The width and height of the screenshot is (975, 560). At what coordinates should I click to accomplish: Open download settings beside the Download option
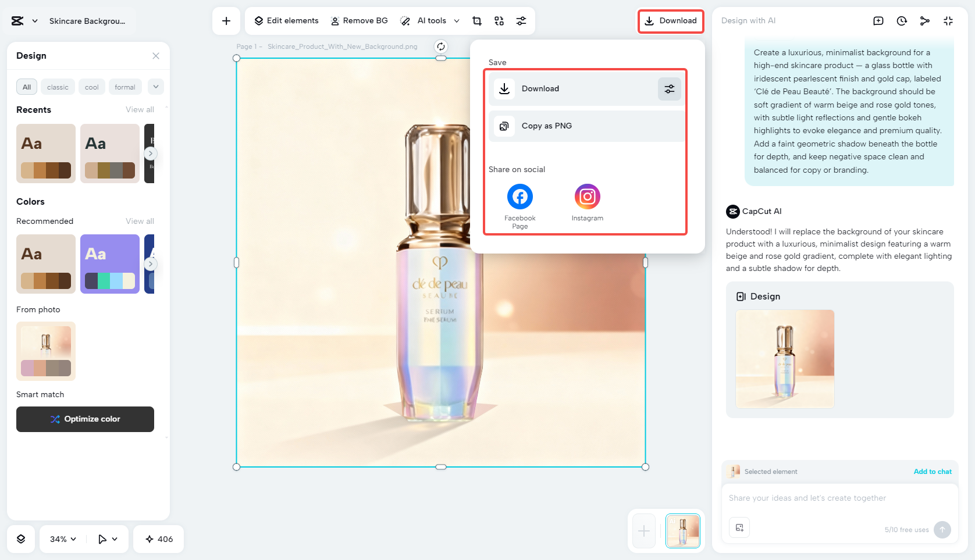coord(669,88)
